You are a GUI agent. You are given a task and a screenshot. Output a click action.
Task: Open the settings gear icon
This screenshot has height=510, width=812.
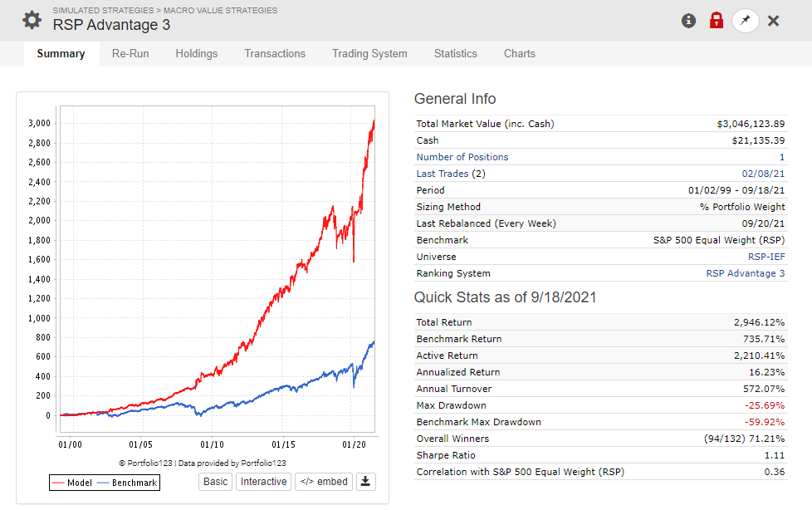32,20
